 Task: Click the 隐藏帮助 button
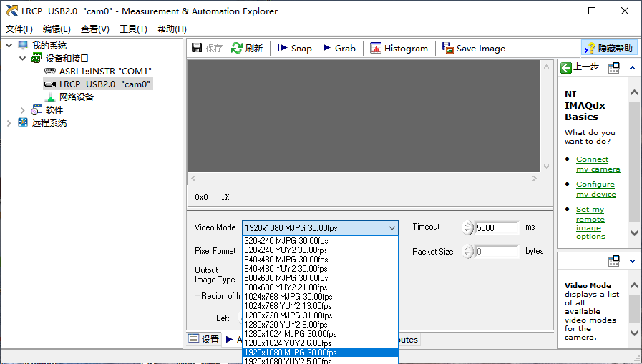[609, 48]
